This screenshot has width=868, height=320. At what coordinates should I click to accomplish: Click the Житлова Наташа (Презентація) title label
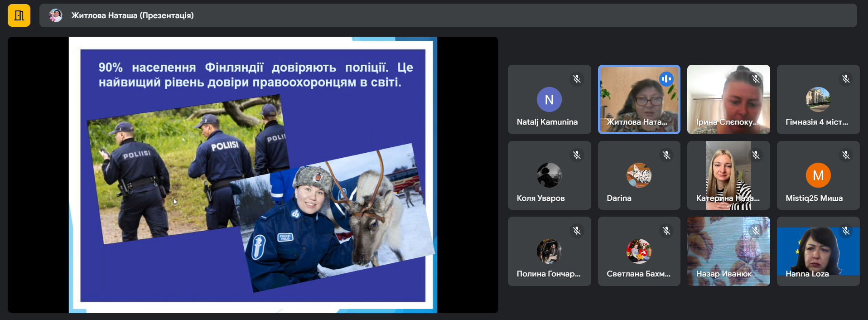(132, 15)
